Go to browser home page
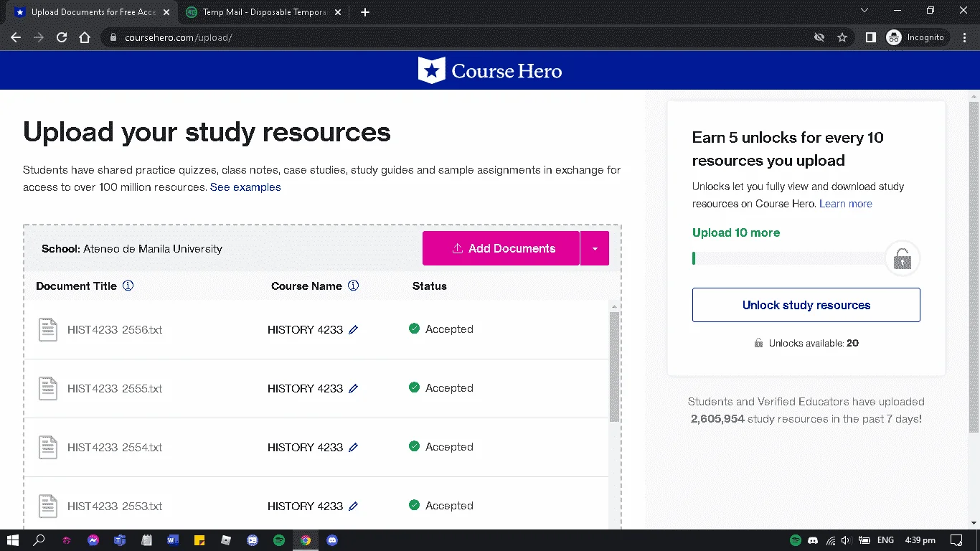The height and width of the screenshot is (551, 980). click(x=85, y=37)
